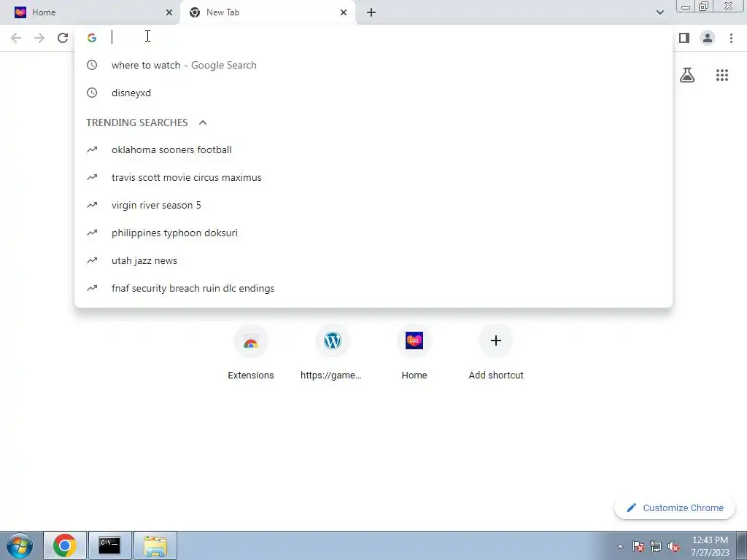Select 'fnaf security breach ruin dlc endings'
The image size is (747, 560).
pyautogui.click(x=373, y=288)
